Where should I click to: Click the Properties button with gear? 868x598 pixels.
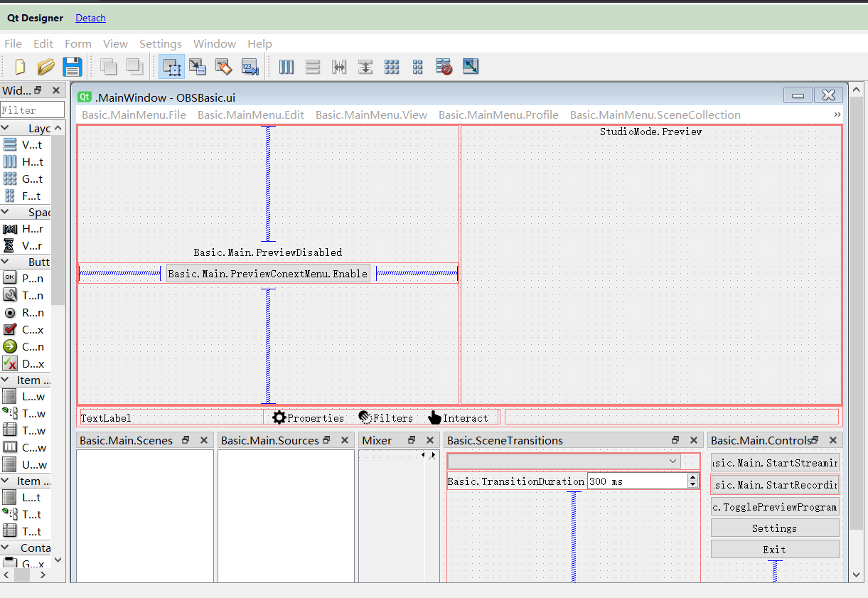[x=309, y=417]
